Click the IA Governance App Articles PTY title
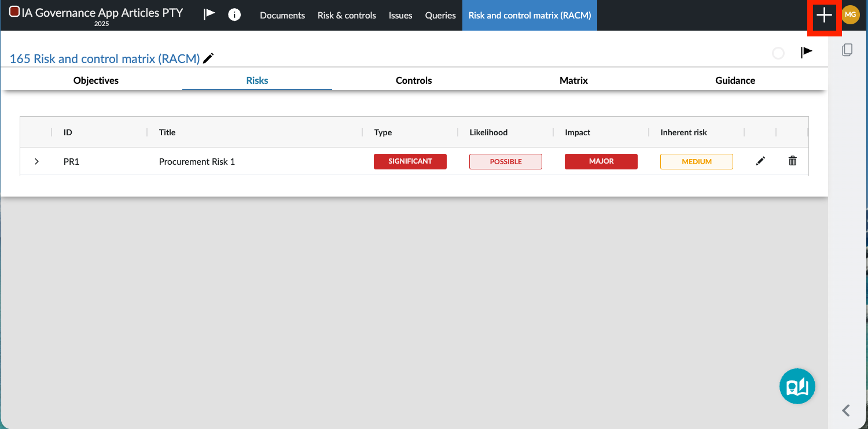This screenshot has width=868, height=429. coord(102,12)
